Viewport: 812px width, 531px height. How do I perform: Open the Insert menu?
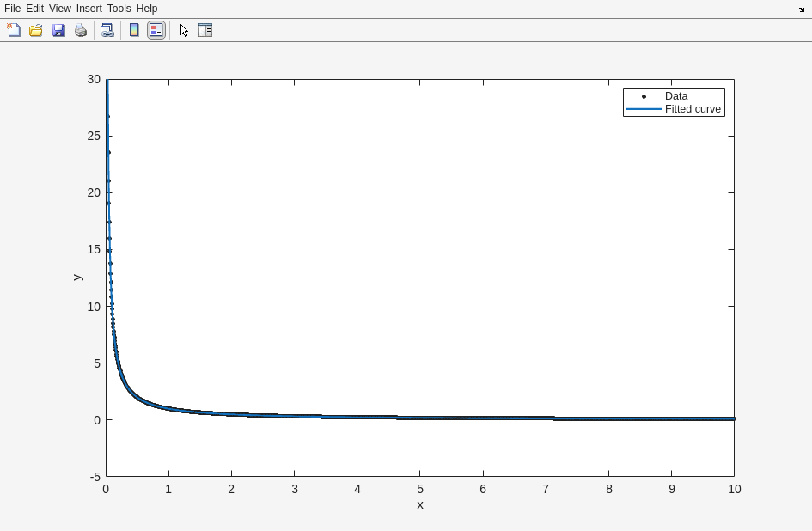pyautogui.click(x=89, y=9)
